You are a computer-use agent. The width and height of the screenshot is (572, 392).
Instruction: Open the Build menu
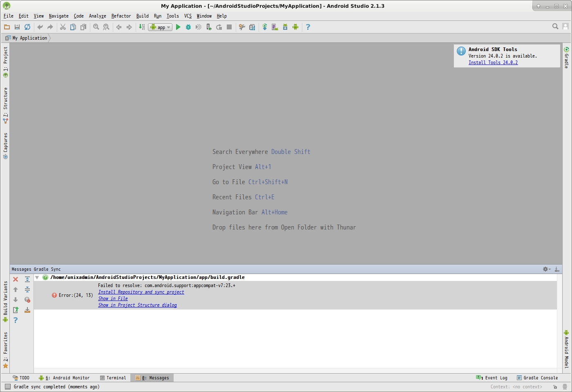[x=142, y=16]
